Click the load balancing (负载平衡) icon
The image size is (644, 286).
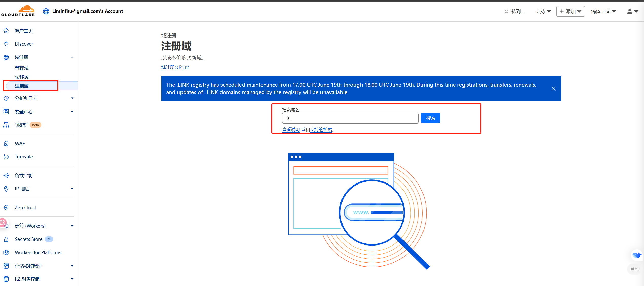[x=6, y=176]
